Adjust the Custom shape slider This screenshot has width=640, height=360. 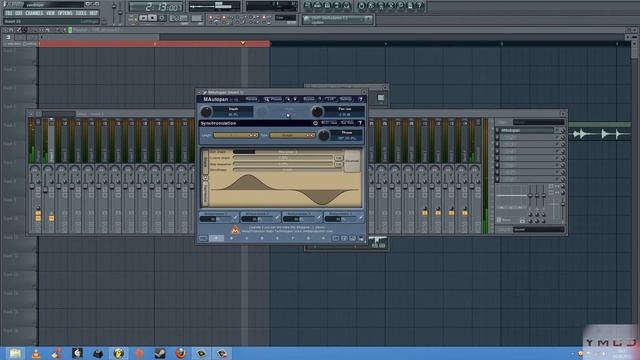pos(283,158)
